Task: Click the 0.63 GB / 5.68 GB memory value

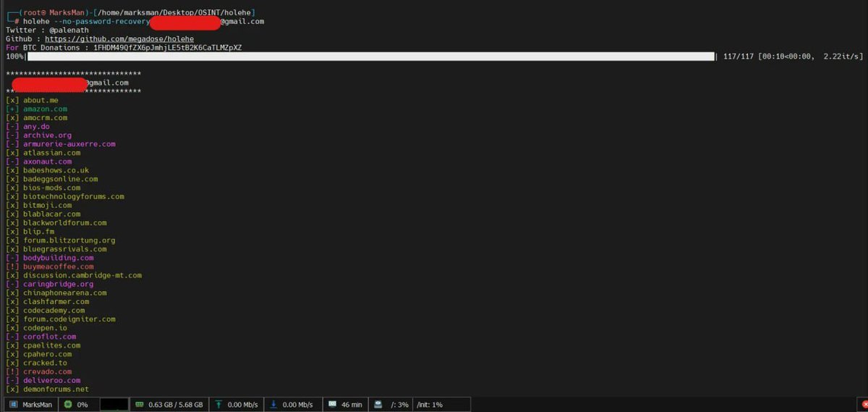Action: click(176, 405)
